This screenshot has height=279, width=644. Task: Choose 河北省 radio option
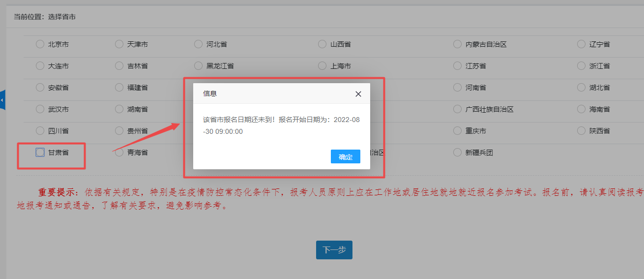click(198, 44)
